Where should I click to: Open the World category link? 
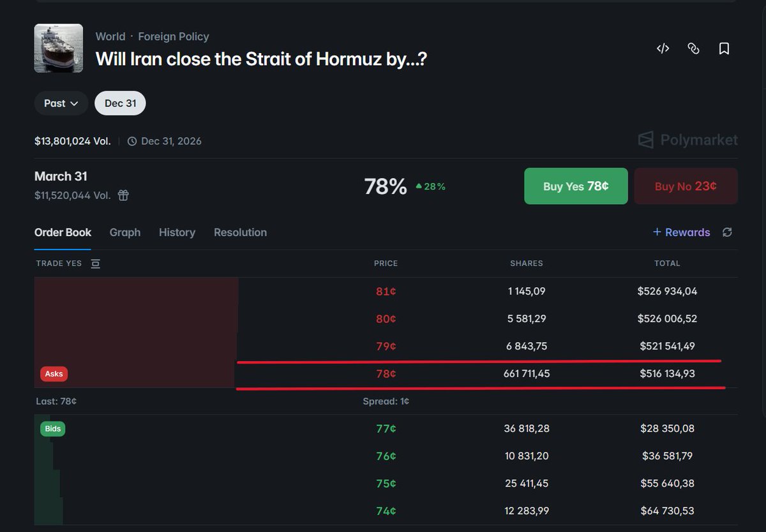[x=110, y=36]
